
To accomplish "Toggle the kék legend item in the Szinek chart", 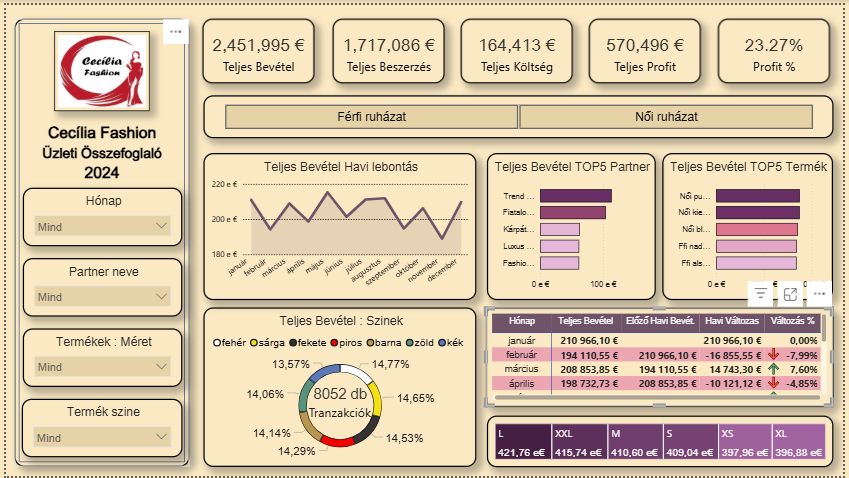I will [450, 343].
